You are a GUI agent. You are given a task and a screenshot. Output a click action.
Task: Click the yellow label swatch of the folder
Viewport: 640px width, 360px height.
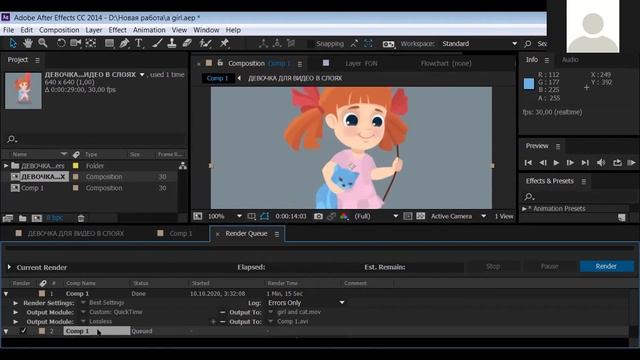pyautogui.click(x=76, y=166)
